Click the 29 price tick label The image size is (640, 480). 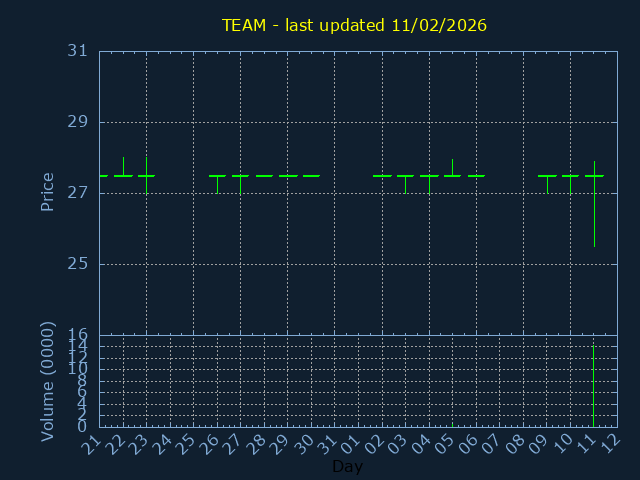(78, 122)
